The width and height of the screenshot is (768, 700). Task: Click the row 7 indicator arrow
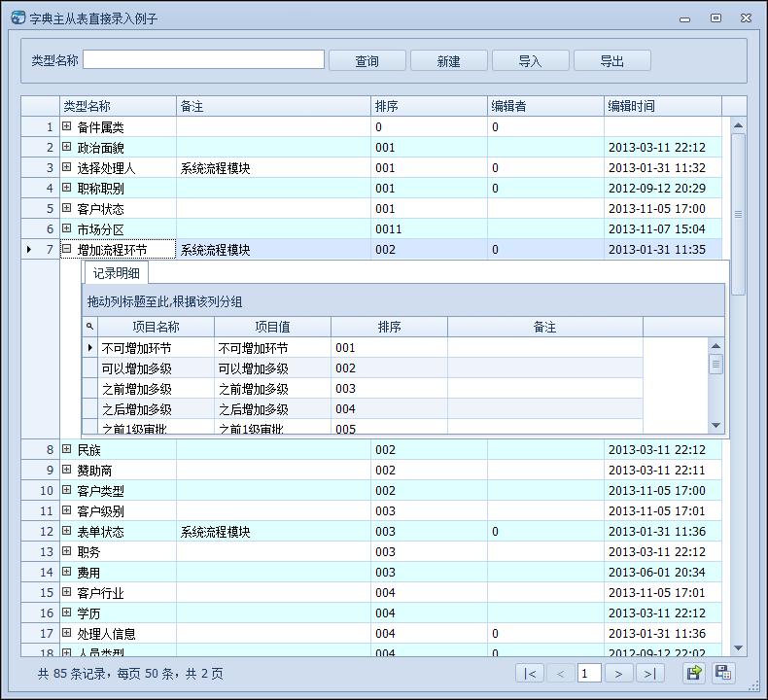coord(29,249)
